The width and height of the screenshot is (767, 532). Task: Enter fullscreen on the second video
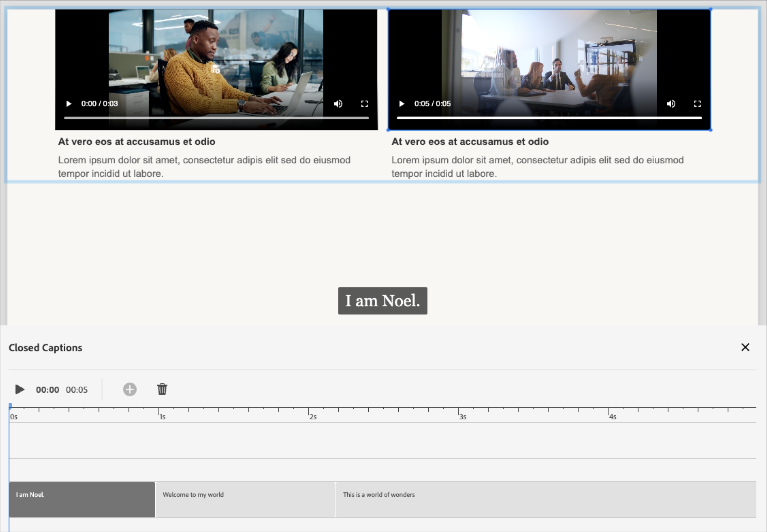(x=697, y=104)
